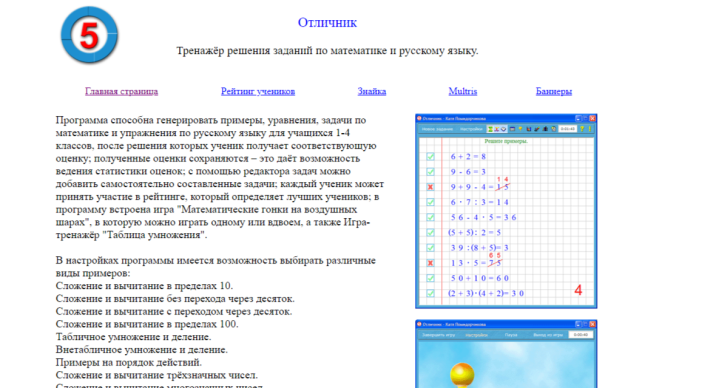This screenshot has width=713, height=388.
Task: Click the blue circle logo with red 5
Action: pos(90,35)
